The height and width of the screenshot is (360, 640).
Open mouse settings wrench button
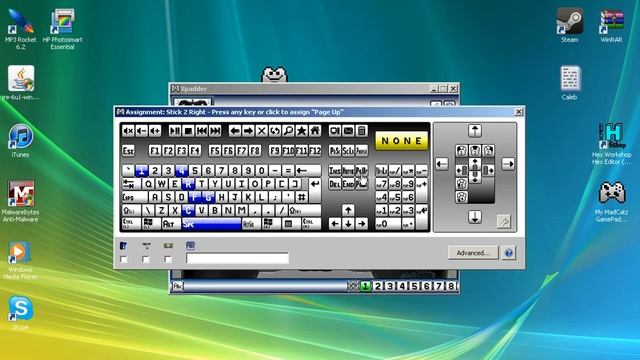tap(504, 222)
